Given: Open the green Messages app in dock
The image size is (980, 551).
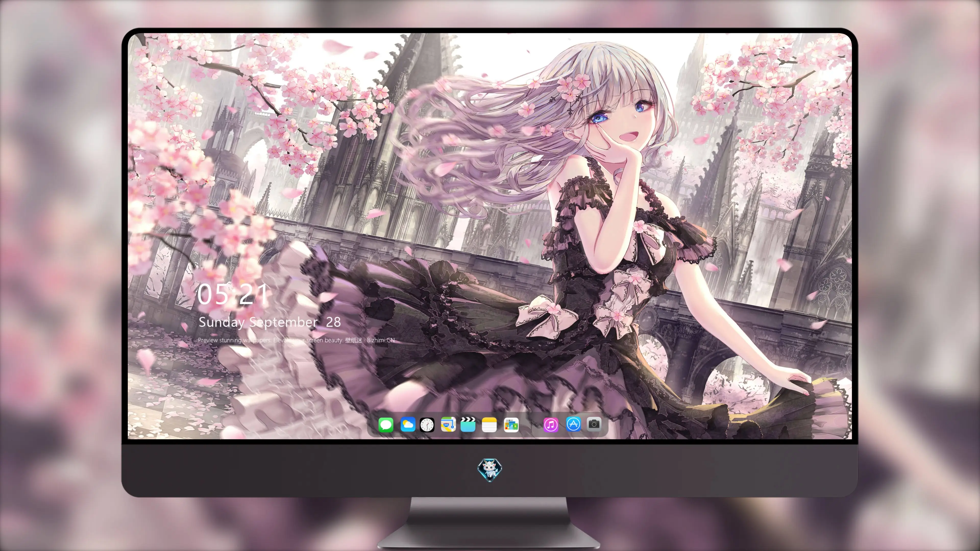Looking at the screenshot, I should click(x=386, y=425).
